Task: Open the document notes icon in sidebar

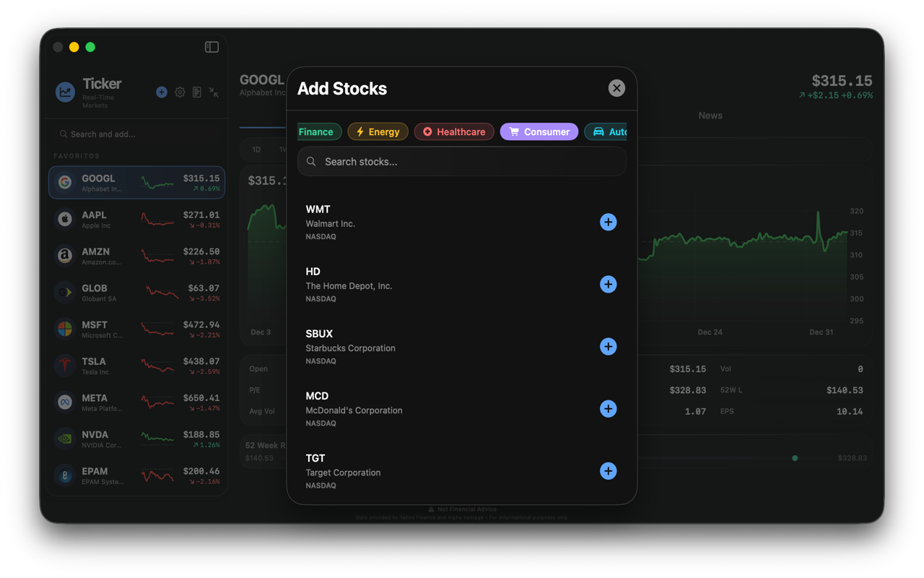Action: coord(197,92)
